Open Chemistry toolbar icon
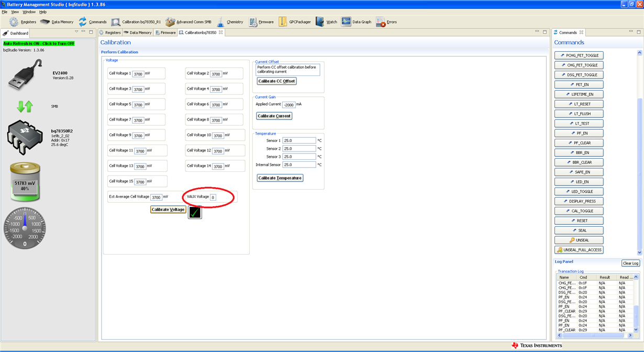The image size is (644, 352). tap(229, 22)
